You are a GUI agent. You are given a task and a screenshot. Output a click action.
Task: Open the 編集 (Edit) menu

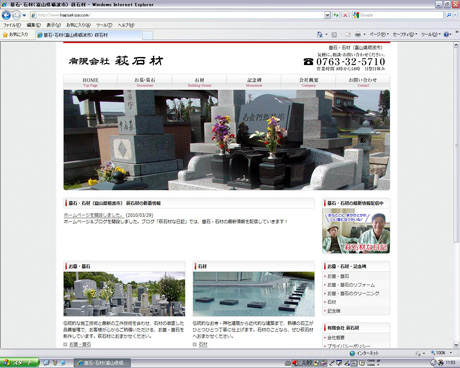pos(33,25)
